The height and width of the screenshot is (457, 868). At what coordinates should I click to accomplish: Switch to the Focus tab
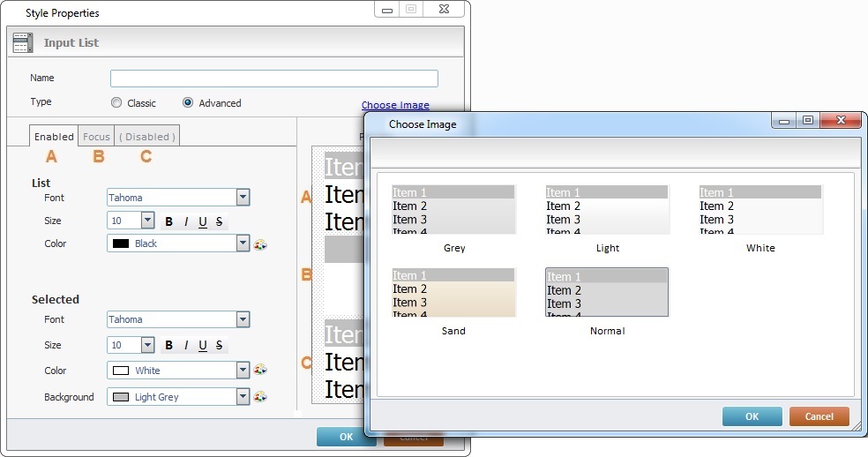(x=96, y=137)
